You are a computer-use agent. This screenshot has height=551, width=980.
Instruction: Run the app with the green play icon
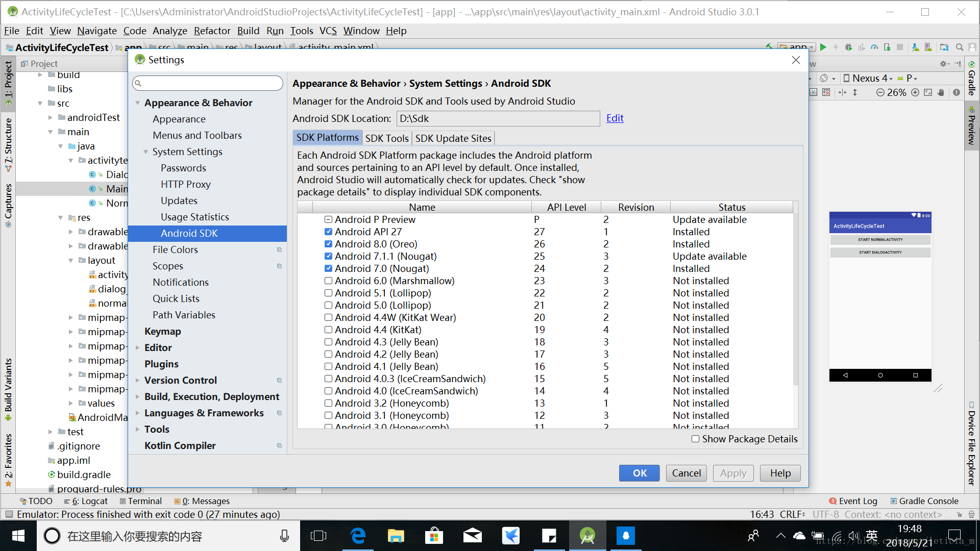(x=823, y=47)
